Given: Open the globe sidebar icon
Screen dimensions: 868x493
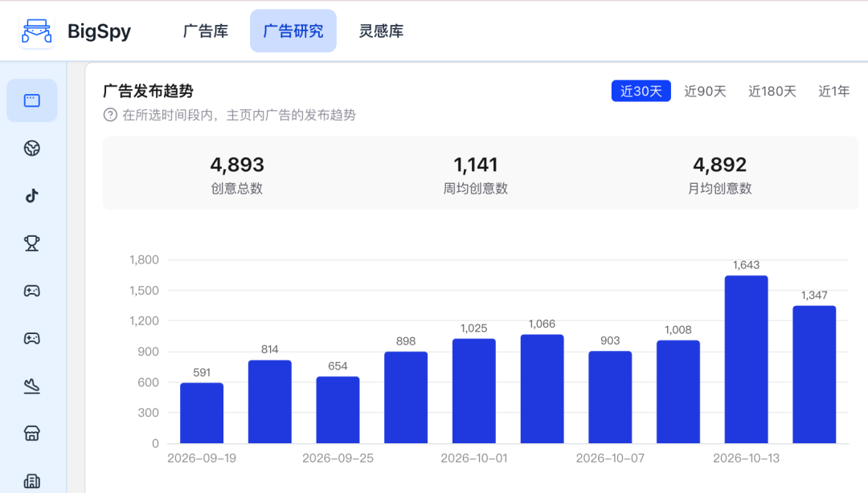Looking at the screenshot, I should [32, 149].
